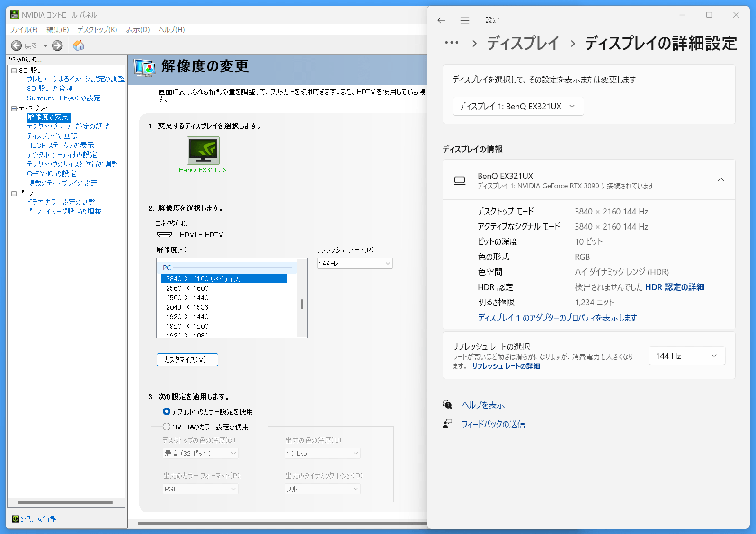Open ディスプレイの回転 tree item
756x534 pixels.
pyautogui.click(x=52, y=136)
